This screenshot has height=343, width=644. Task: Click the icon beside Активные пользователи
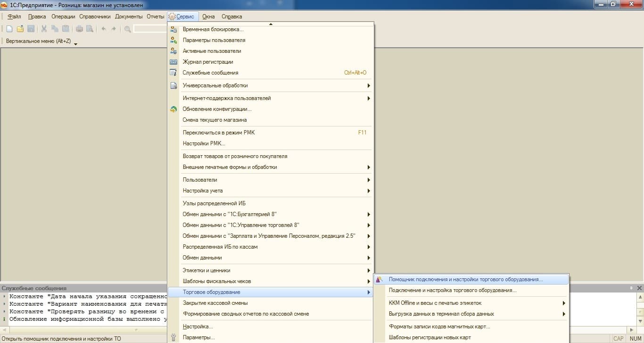point(173,51)
